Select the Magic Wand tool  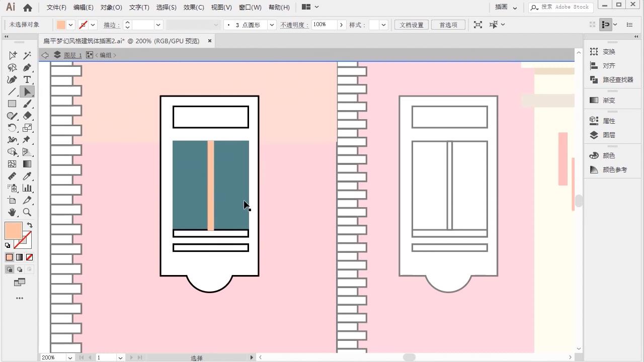27,55
